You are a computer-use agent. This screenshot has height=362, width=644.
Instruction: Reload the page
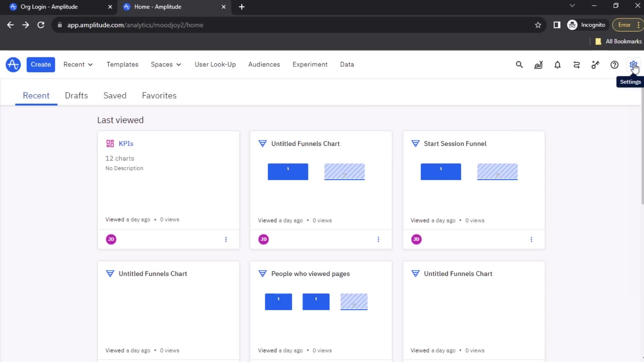click(x=41, y=25)
